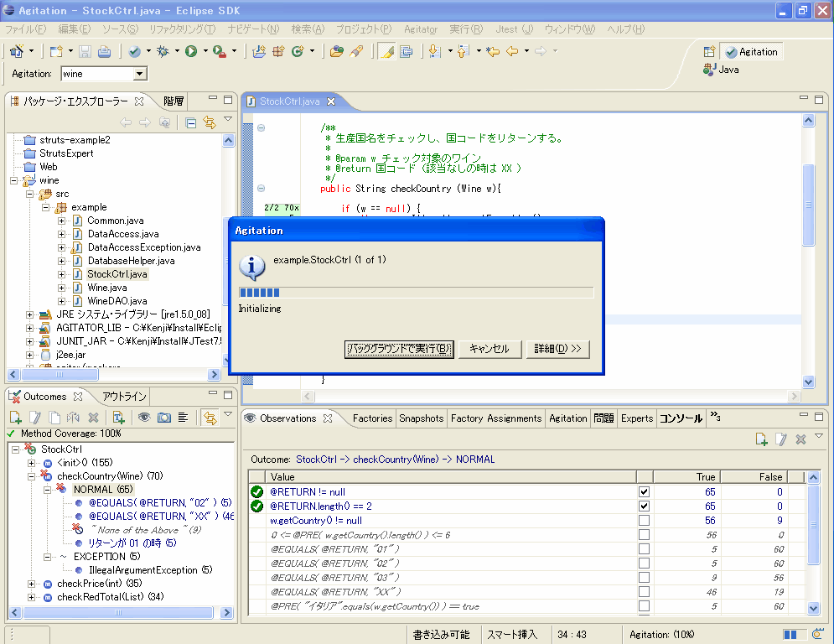Check the @EQUALS(@RETURN, "XX") row checkbox
This screenshot has height=644, width=834.
(644, 592)
